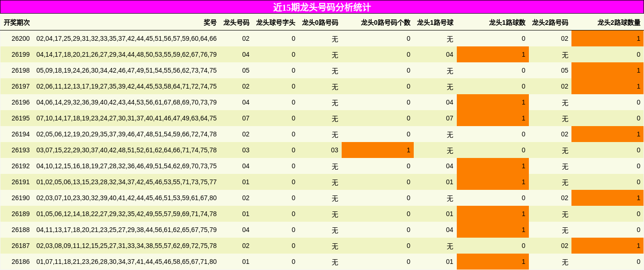Select period number 26197
This screenshot has height=270, width=644.
pyautogui.click(x=21, y=86)
